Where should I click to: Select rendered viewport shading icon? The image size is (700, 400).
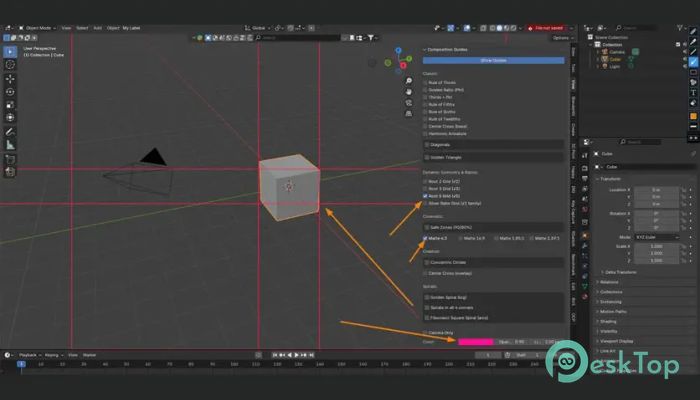[x=513, y=28]
